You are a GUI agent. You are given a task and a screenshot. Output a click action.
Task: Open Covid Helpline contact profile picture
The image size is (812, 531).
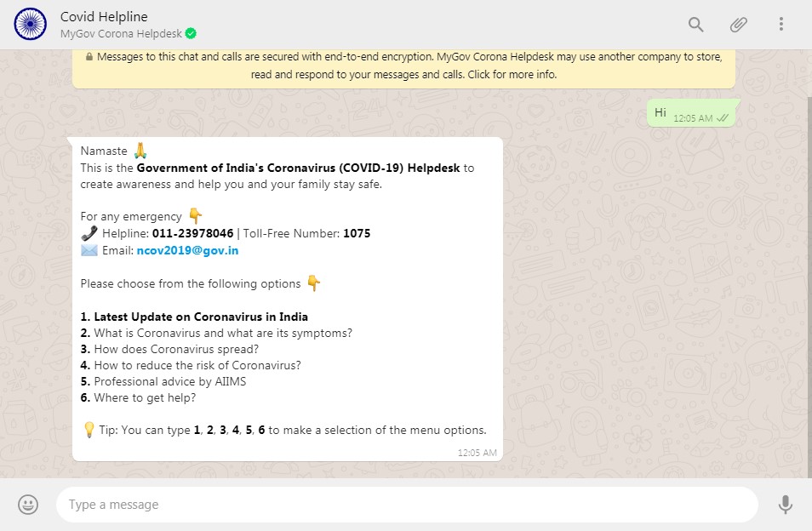tap(30, 24)
